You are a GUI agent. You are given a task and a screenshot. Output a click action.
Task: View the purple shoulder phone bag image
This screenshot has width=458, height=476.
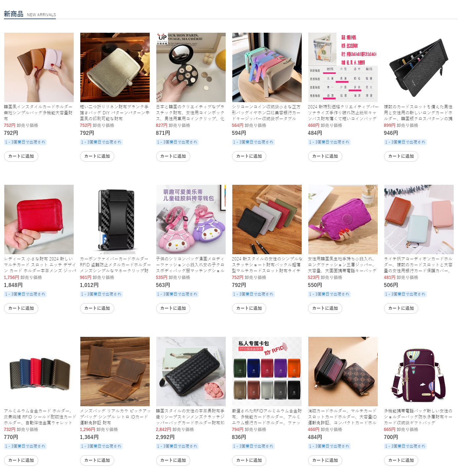point(419,372)
